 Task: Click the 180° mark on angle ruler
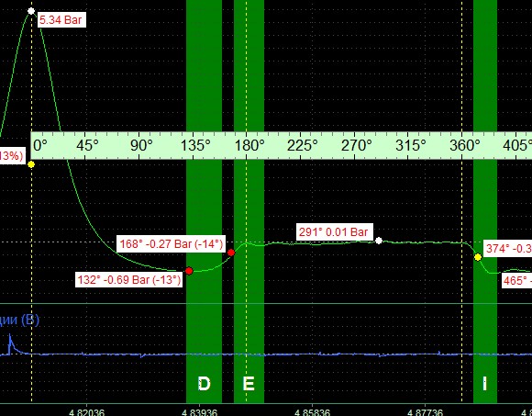(249, 146)
